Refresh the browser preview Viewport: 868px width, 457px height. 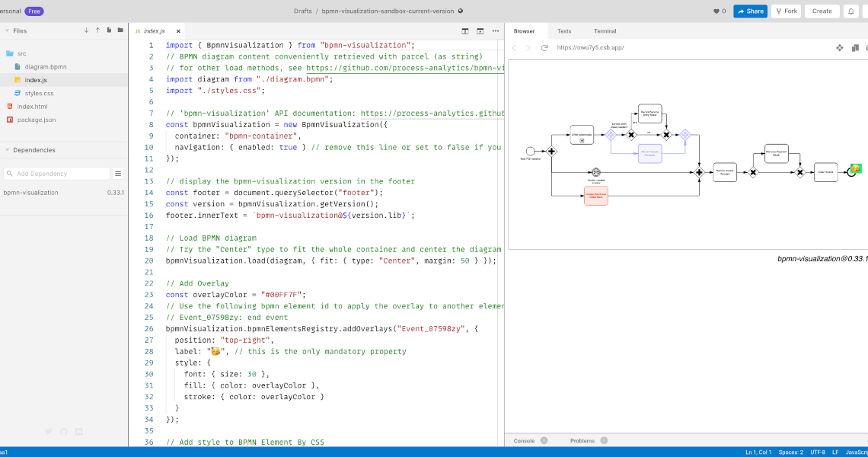point(544,47)
